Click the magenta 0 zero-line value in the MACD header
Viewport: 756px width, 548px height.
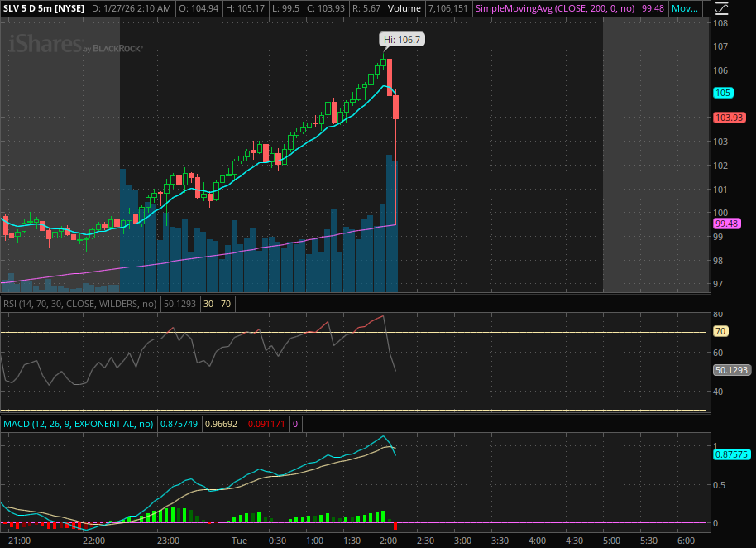point(295,424)
